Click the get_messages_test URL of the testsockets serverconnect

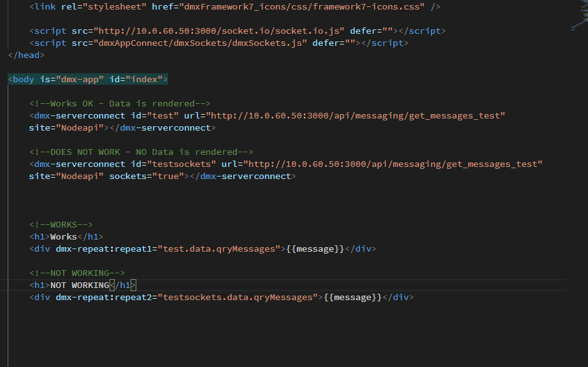point(392,164)
